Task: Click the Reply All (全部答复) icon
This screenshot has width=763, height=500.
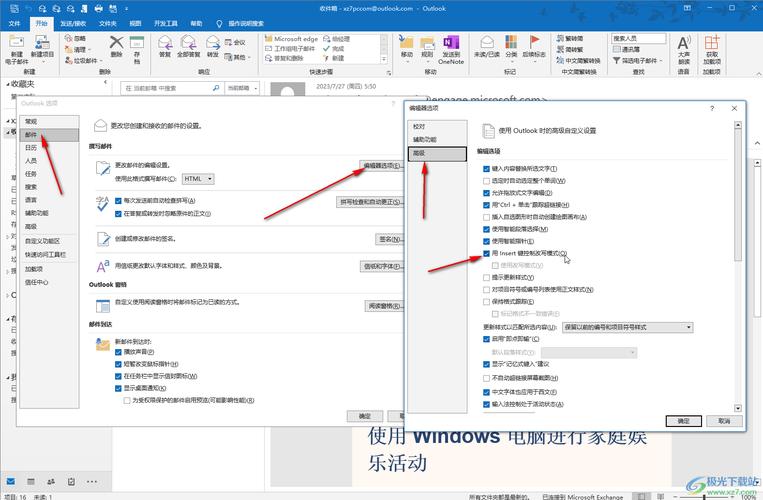Action: tap(188, 43)
